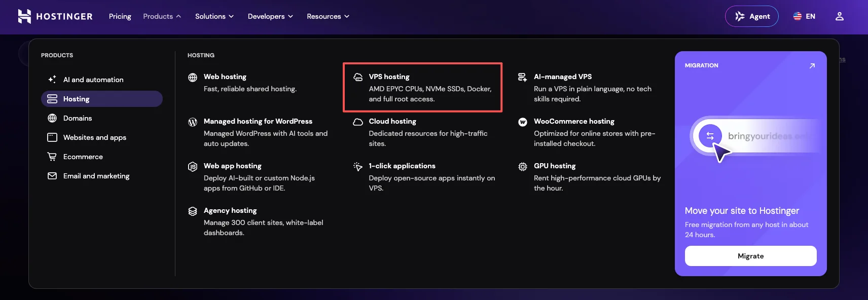Click 'Manage 300 client sites' description
868x300 pixels.
click(264, 228)
